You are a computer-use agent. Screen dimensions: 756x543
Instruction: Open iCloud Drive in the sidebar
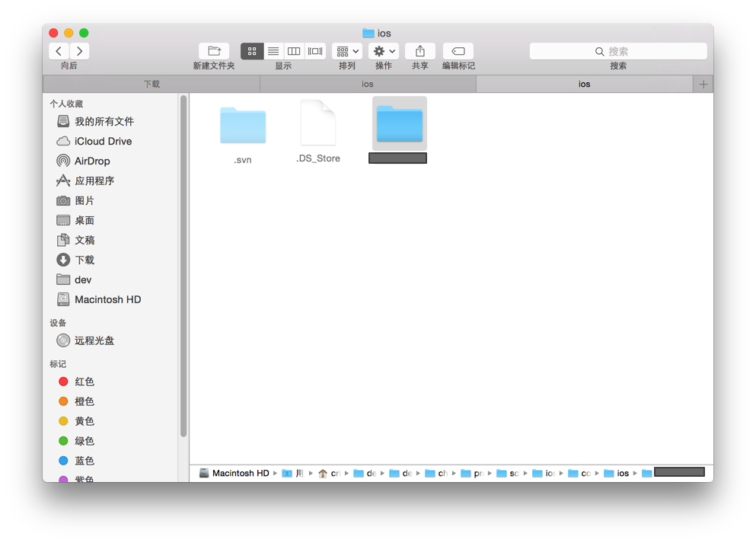tap(94, 142)
